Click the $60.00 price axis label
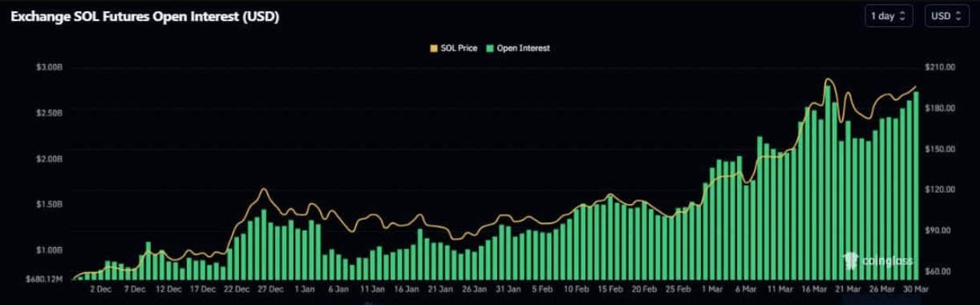The width and height of the screenshot is (980, 305). 939,271
